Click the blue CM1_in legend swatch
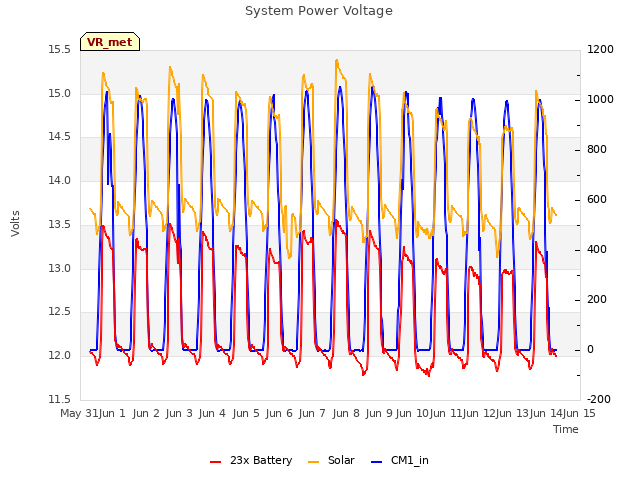This screenshot has height=480, width=640. [377, 462]
